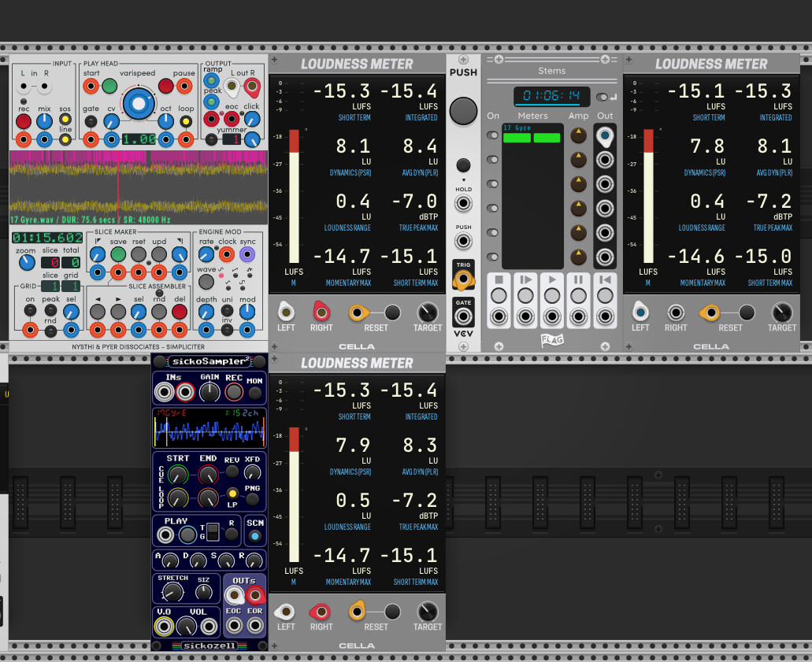The height and width of the screenshot is (662, 812).
Task: Flip the T/G switch on sickoSampler
Action: (213, 532)
